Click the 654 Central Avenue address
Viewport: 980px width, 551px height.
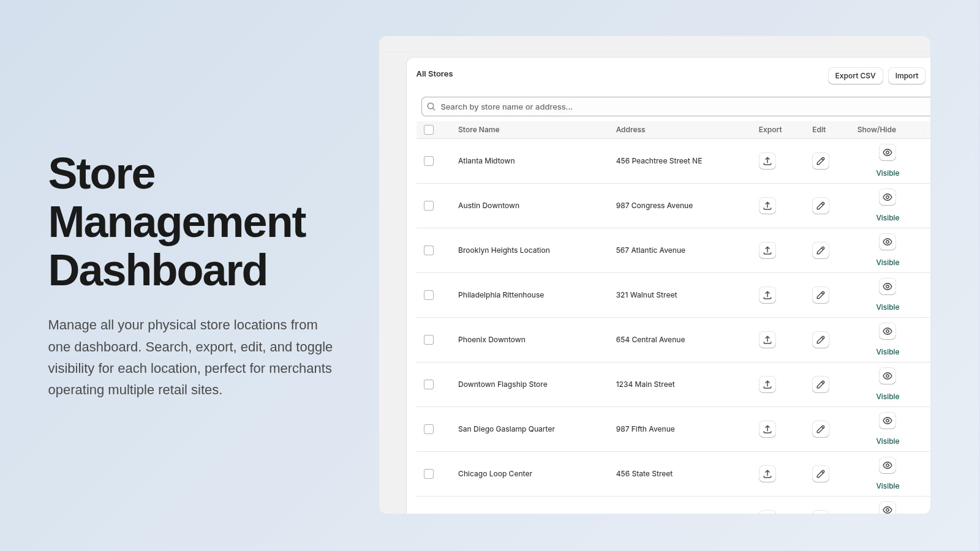(650, 340)
